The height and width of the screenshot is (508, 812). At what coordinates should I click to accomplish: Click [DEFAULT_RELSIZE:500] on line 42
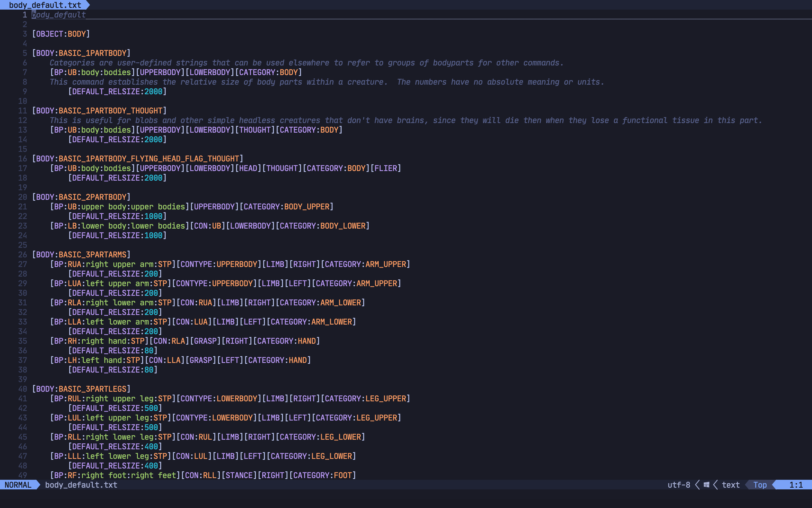[115, 408]
